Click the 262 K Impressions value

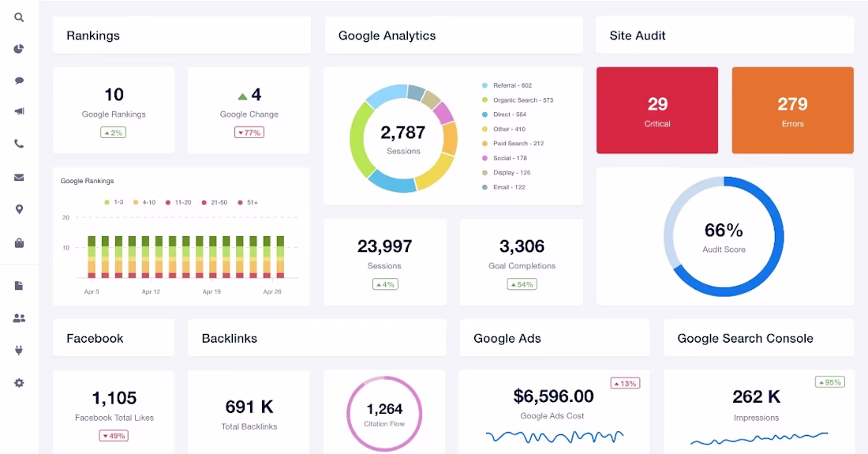pos(757,396)
